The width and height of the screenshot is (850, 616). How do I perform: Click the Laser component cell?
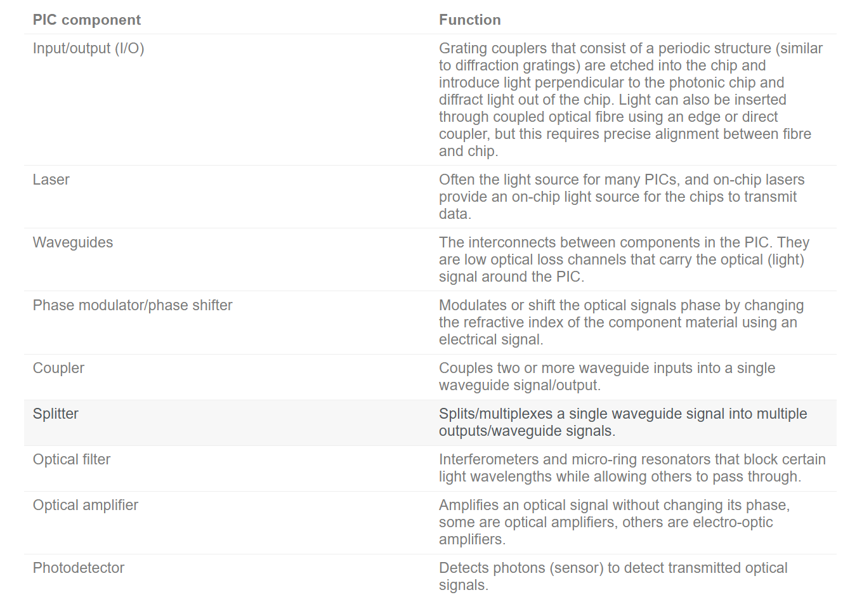(x=51, y=180)
